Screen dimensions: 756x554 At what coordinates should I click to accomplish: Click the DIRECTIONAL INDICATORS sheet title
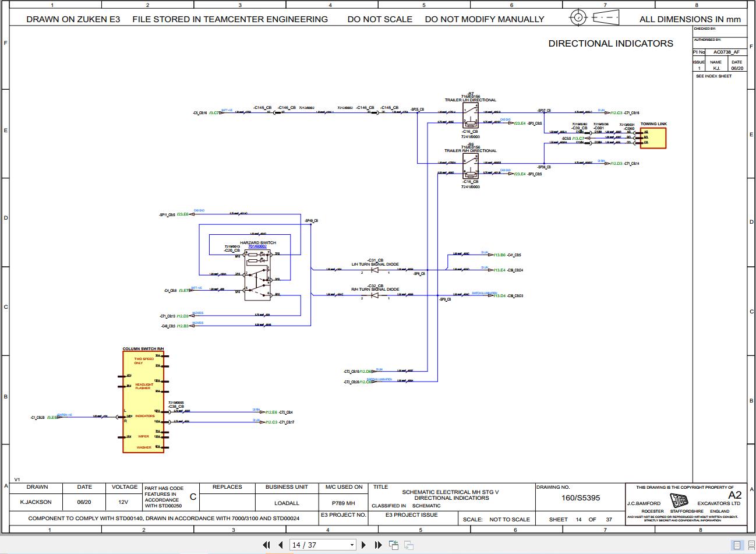point(610,44)
